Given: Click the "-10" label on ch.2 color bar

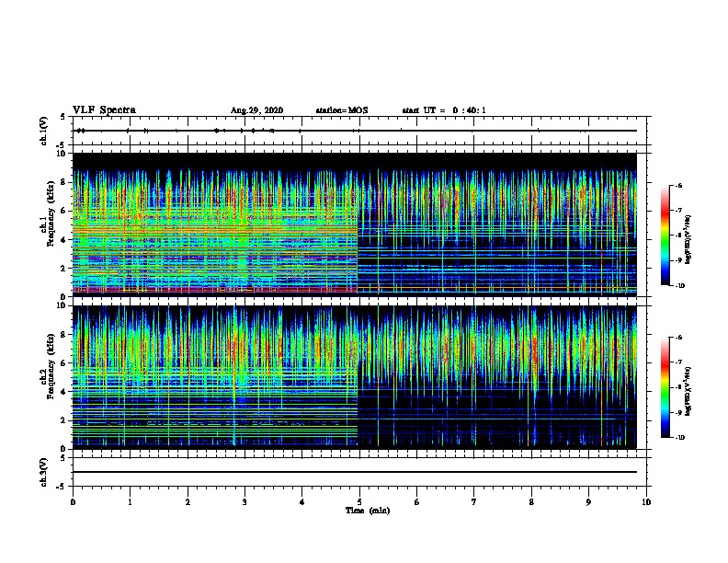Looking at the screenshot, I should click(x=679, y=438).
